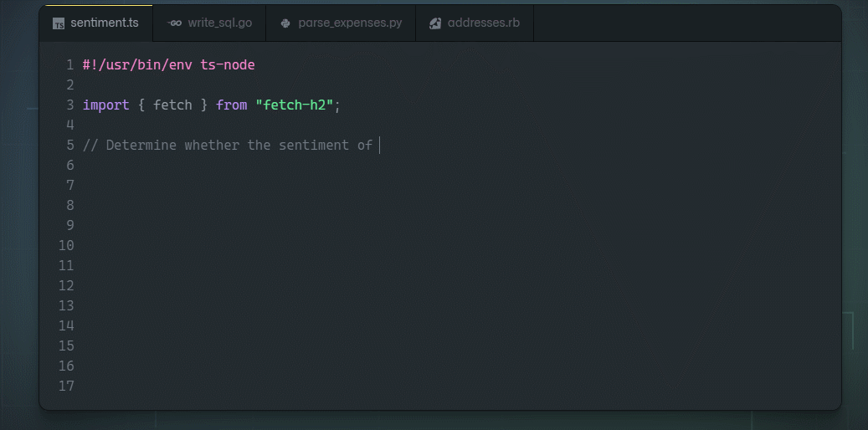This screenshot has width=868, height=430.
Task: Click the Go icon on write_sql.go tab
Action: (x=174, y=23)
